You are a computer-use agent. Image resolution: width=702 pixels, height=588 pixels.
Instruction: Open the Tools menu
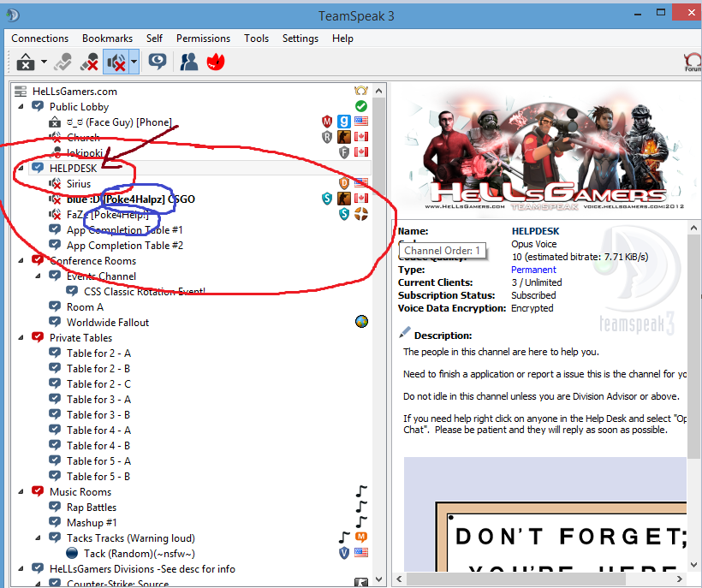click(x=257, y=39)
